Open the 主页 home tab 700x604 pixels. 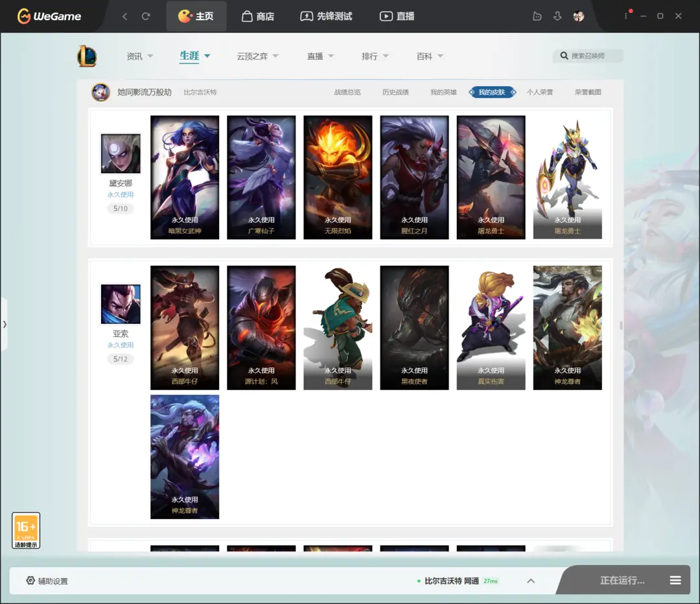[196, 16]
